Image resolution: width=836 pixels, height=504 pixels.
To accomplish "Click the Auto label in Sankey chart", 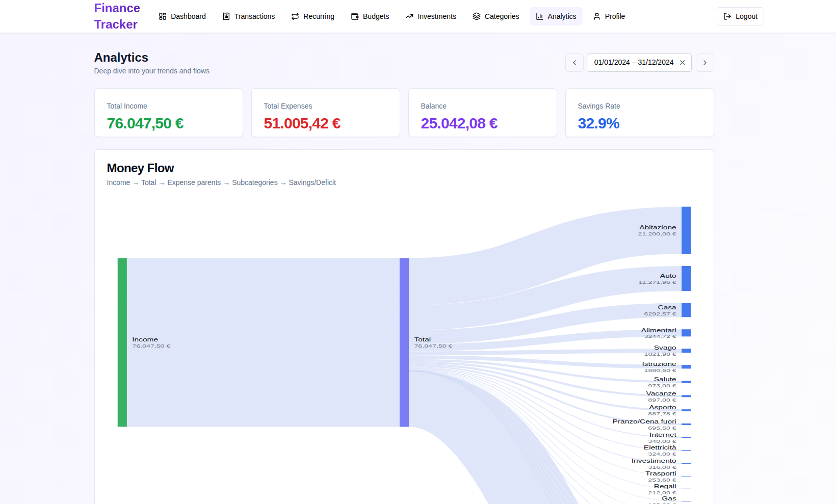I will click(x=668, y=276).
